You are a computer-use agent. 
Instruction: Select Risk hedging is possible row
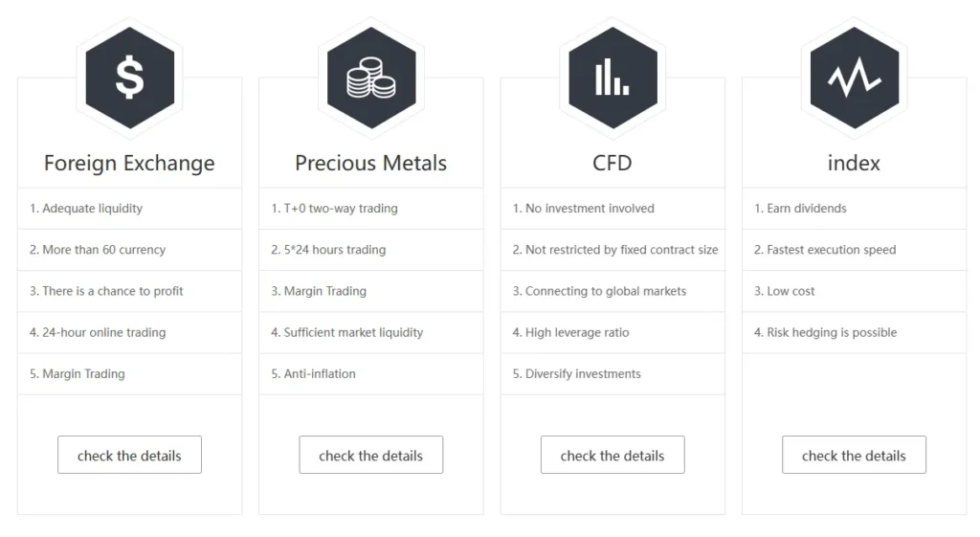[x=825, y=333]
